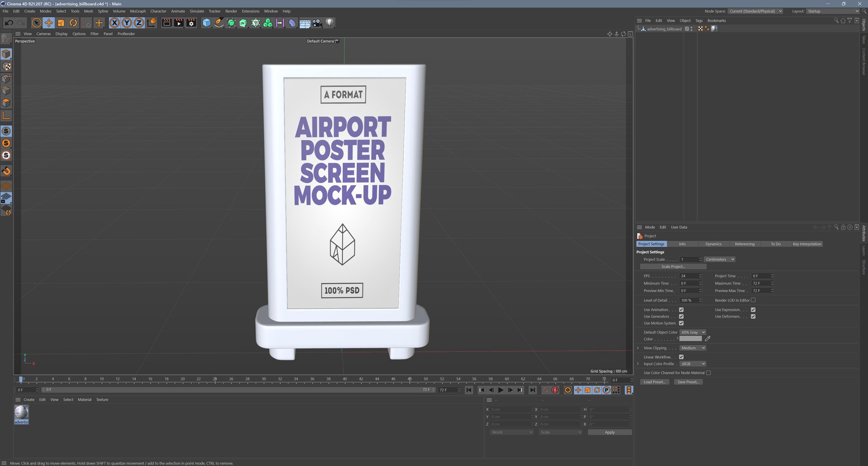Click the Scale Project button

[673, 267]
